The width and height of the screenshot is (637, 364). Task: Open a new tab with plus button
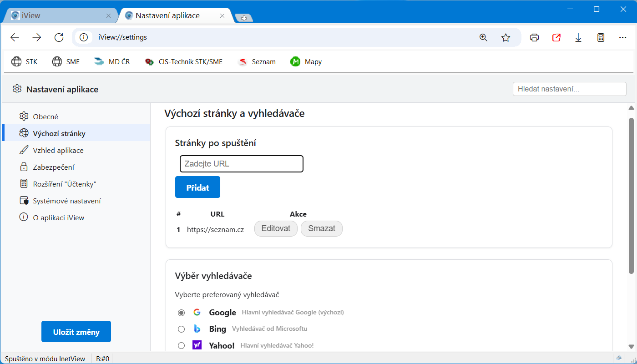coord(244,18)
